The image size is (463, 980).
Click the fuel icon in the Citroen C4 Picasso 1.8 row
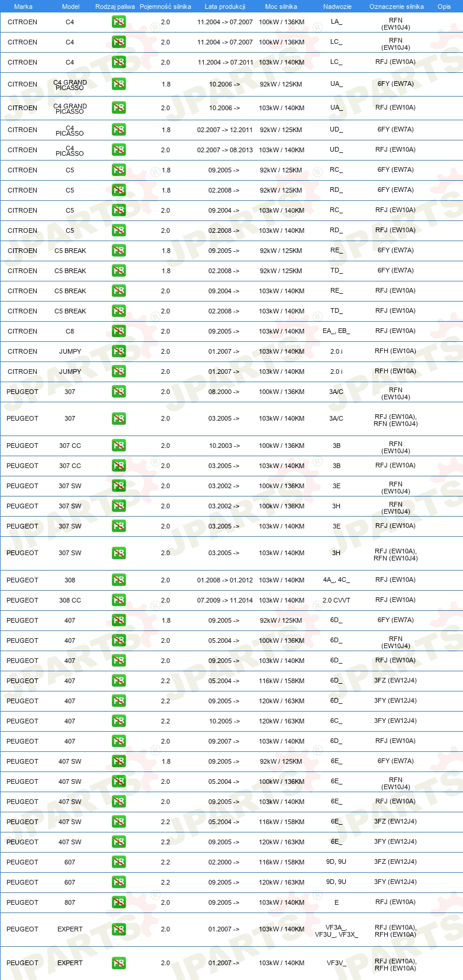point(118,130)
